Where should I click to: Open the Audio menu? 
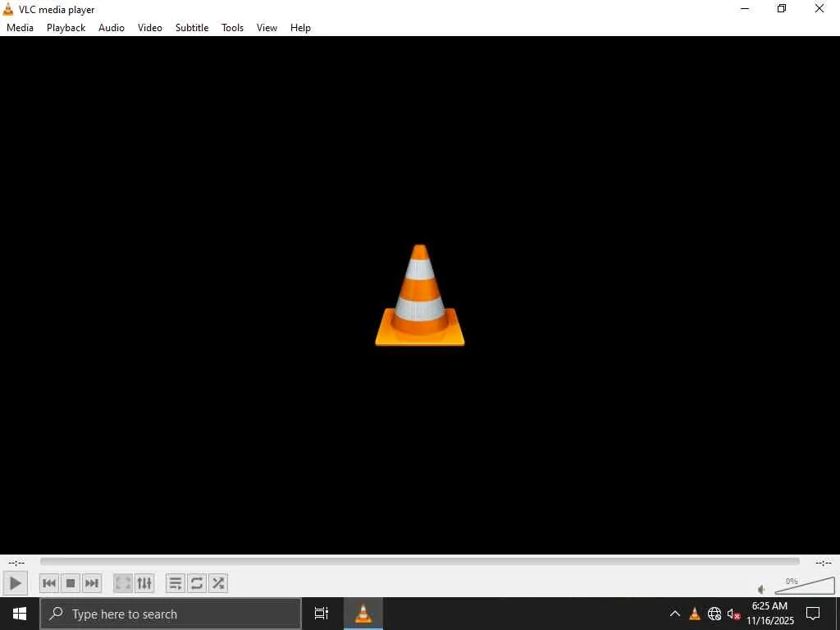click(112, 28)
